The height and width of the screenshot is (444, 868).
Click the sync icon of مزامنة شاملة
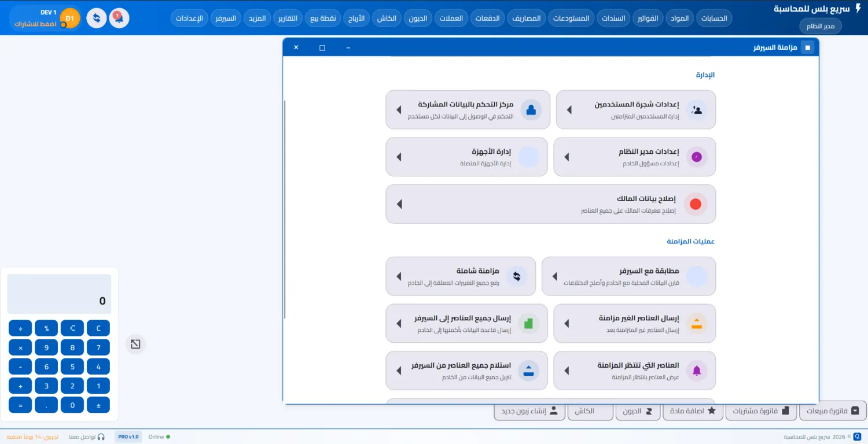point(517,276)
